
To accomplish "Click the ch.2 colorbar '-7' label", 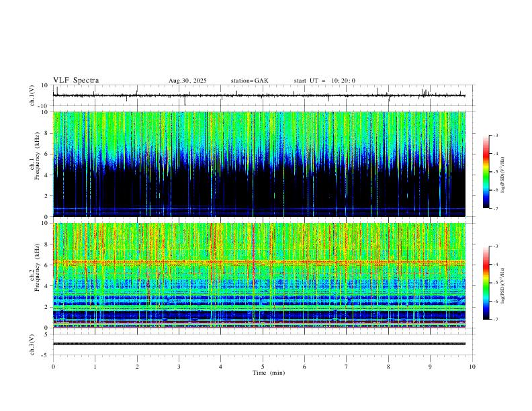I will coord(496,320).
